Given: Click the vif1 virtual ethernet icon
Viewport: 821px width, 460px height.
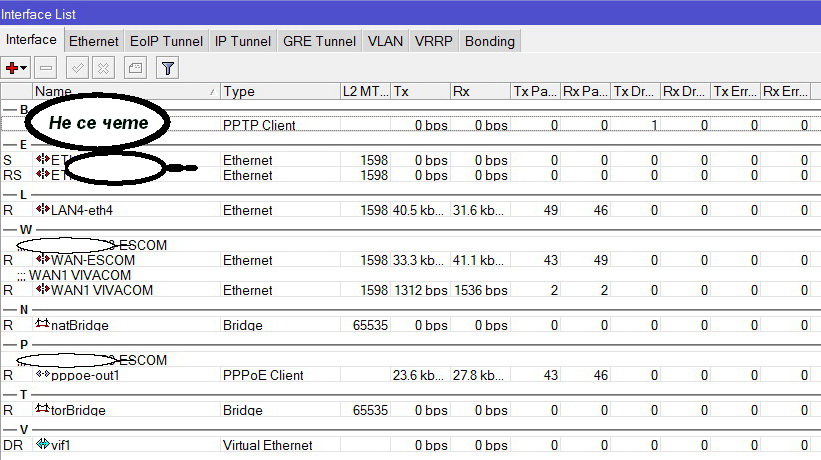Looking at the screenshot, I should (x=42, y=445).
